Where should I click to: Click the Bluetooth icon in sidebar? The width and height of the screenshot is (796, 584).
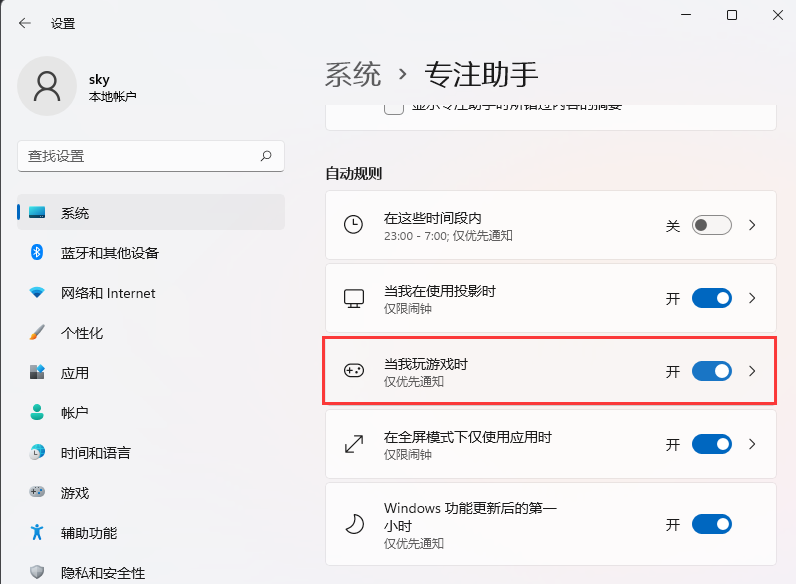point(37,253)
